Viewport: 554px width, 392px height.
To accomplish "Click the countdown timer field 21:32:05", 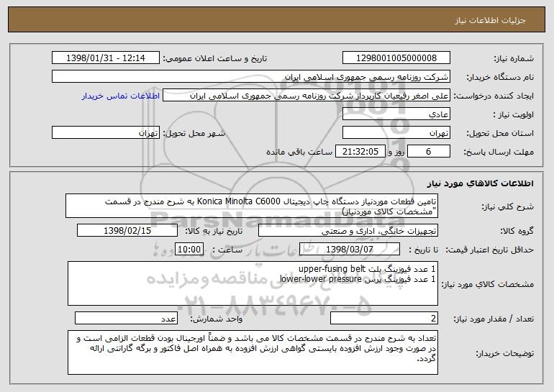I will pos(360,152).
